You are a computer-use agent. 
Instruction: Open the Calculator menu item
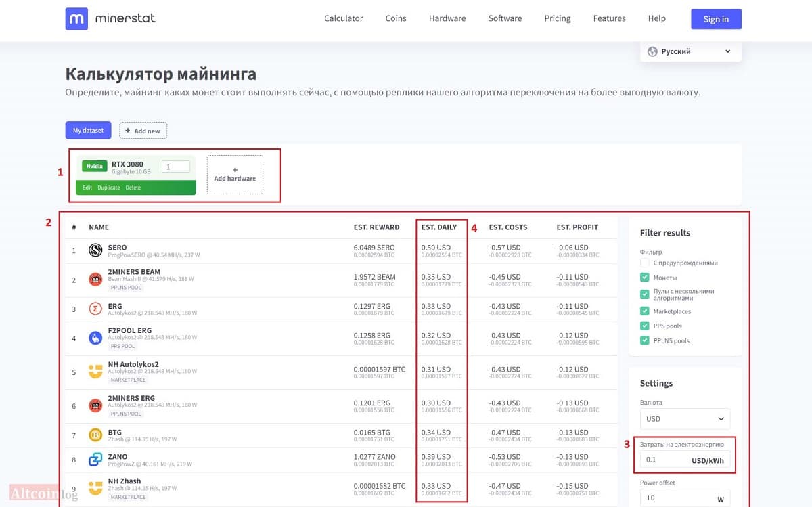344,18
